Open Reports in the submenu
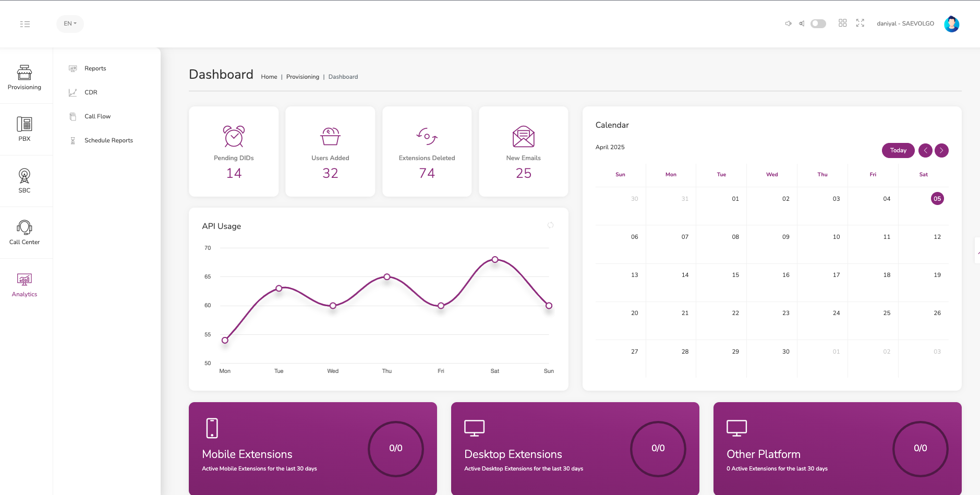This screenshot has width=980, height=495. [95, 68]
